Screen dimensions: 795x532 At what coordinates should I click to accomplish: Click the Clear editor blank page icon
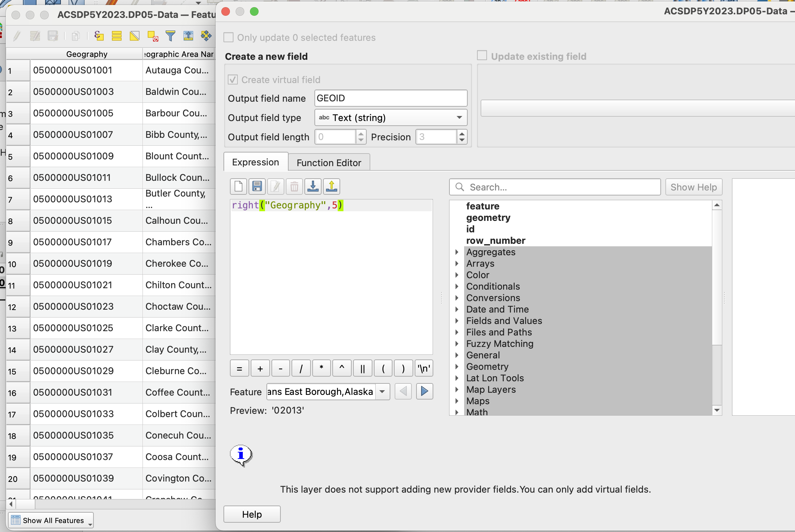[238, 186]
